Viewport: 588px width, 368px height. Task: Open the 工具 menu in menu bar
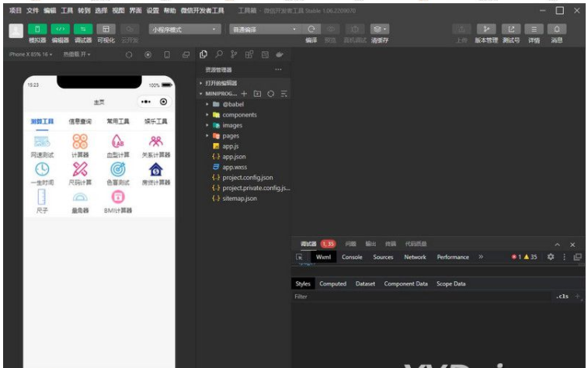68,11
